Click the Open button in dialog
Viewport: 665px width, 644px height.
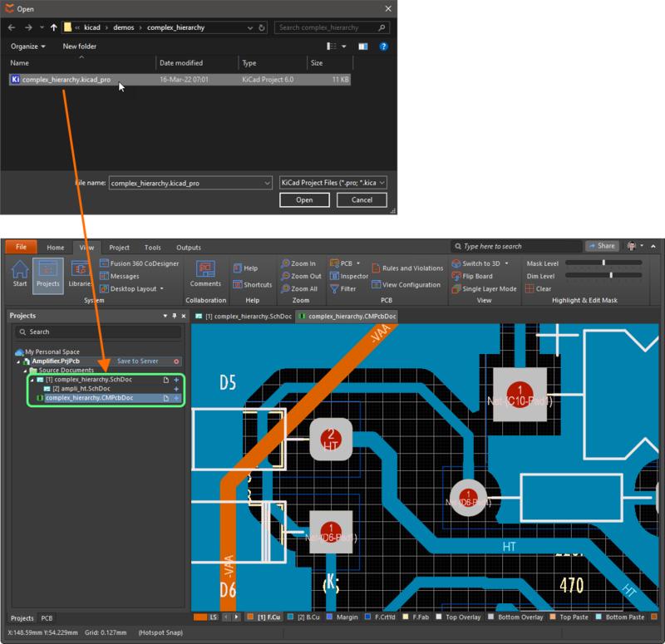[304, 200]
